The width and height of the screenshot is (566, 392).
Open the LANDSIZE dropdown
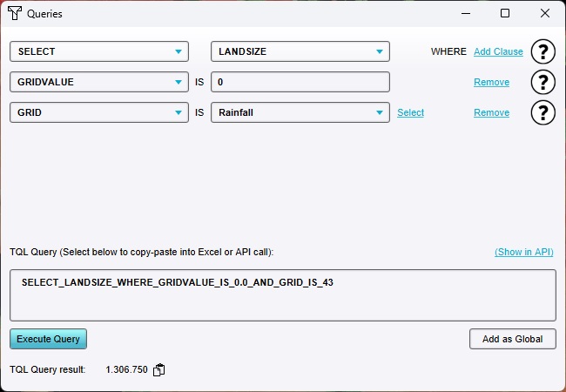tap(300, 51)
